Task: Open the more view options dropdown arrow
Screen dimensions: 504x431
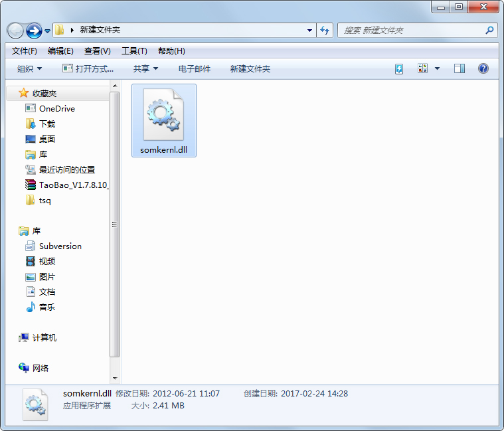Action: (437, 68)
